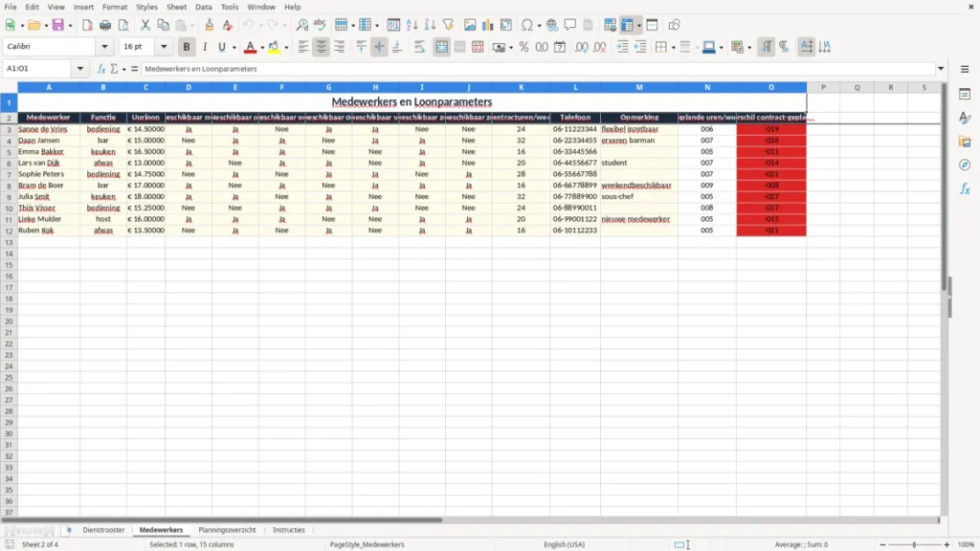Open the Draw Functions shapes icon
Screen dimensions: 980x551
[674, 25]
